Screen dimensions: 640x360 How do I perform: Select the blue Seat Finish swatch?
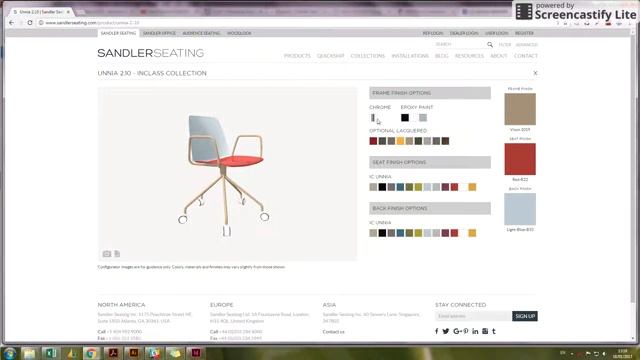[400, 187]
